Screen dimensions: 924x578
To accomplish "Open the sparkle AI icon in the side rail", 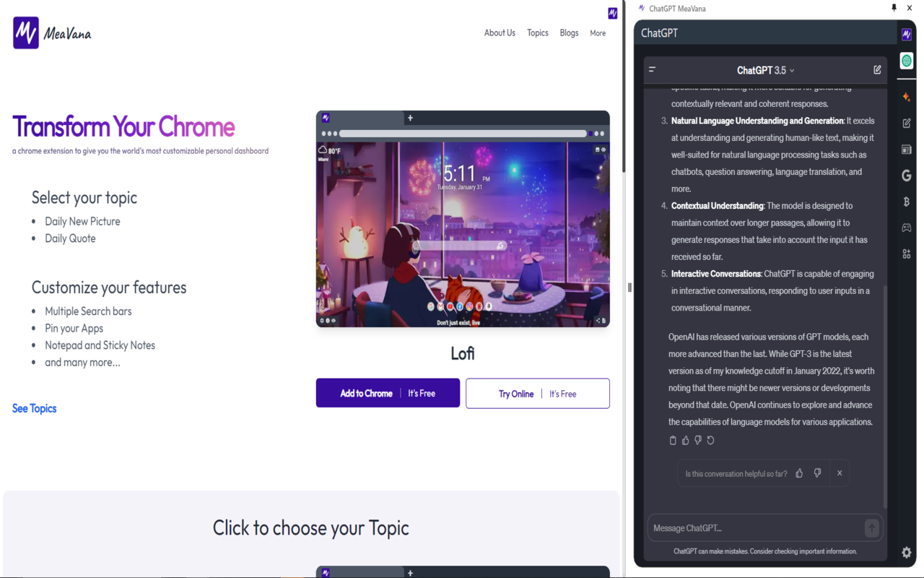I will [x=907, y=97].
